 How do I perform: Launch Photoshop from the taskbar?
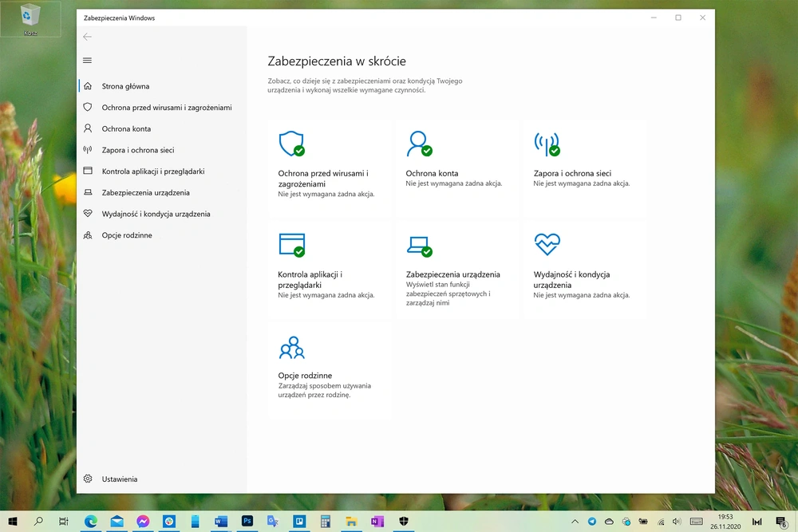tap(247, 522)
